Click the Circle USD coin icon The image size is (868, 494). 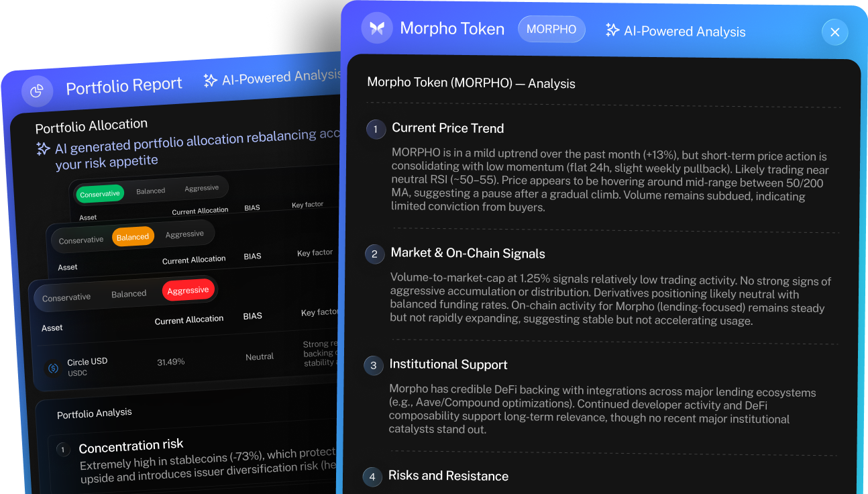pyautogui.click(x=52, y=368)
